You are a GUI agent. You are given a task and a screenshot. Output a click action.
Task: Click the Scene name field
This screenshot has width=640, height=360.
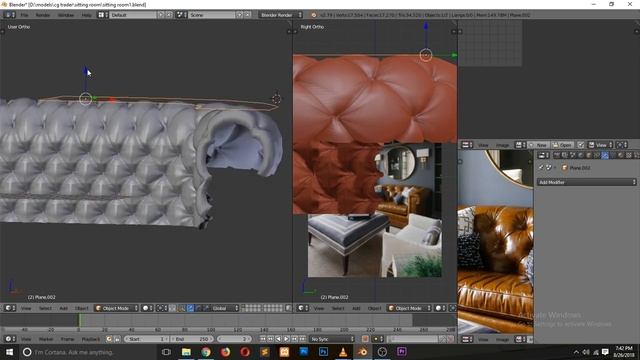click(x=211, y=15)
